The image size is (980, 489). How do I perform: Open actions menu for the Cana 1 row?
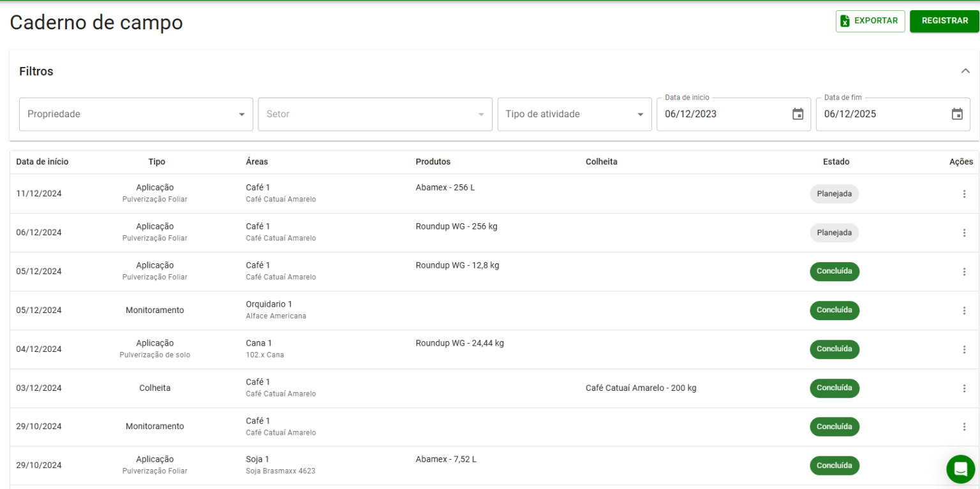pos(964,349)
